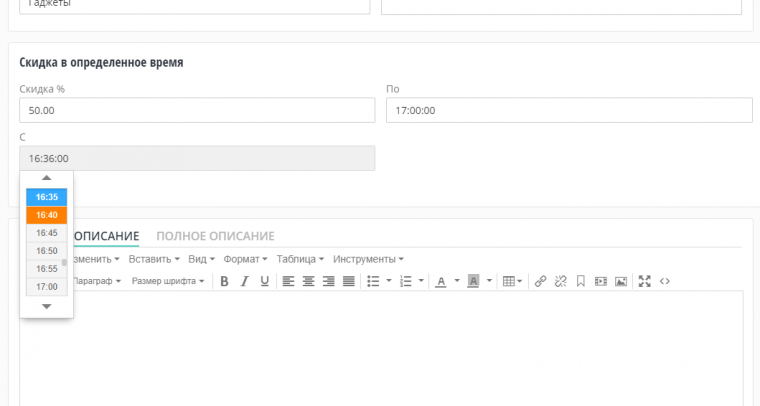Open source code view of the editor
Screen dimensions: 760x406
coord(664,281)
